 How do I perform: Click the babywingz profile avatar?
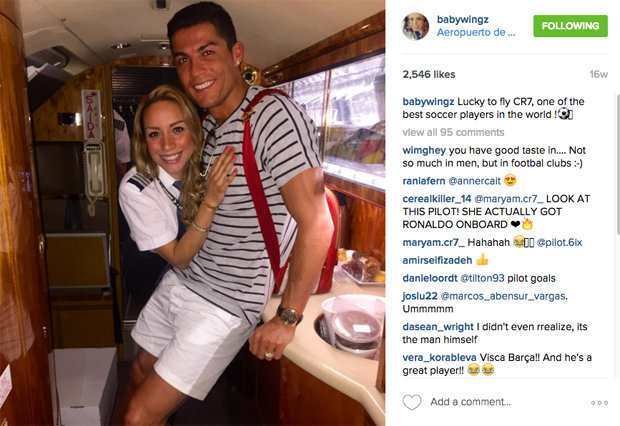coord(415,27)
